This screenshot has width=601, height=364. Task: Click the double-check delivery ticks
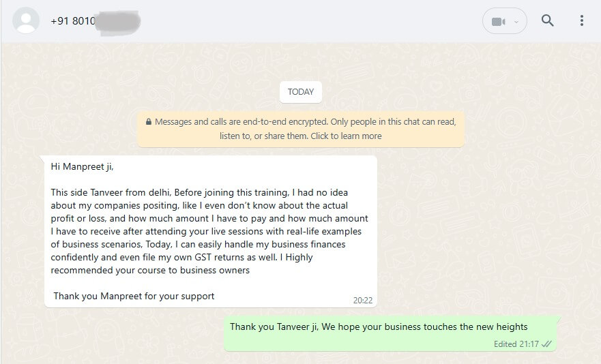tap(546, 344)
